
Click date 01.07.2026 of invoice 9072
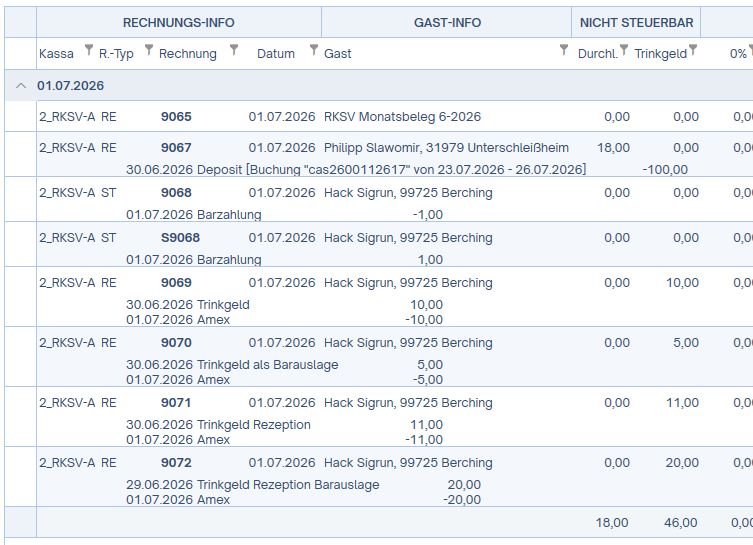[282, 463]
